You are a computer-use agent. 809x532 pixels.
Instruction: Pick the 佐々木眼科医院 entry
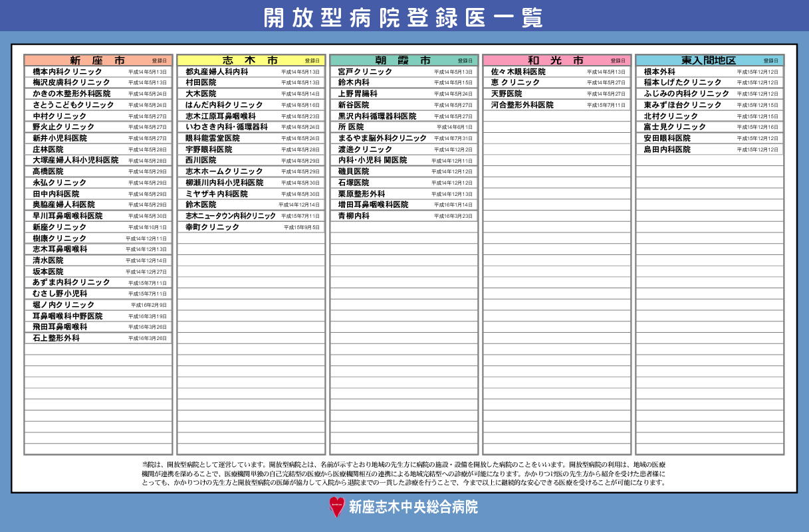point(556,72)
